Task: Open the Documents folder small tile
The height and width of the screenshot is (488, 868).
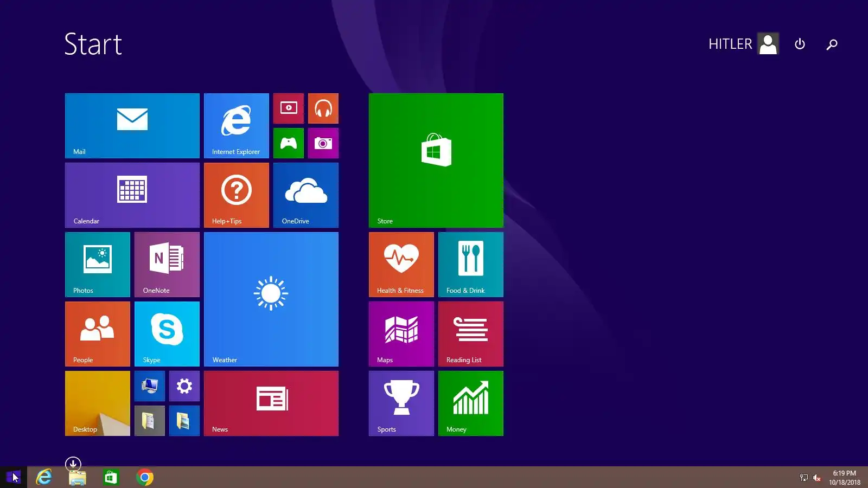Action: coord(150,421)
